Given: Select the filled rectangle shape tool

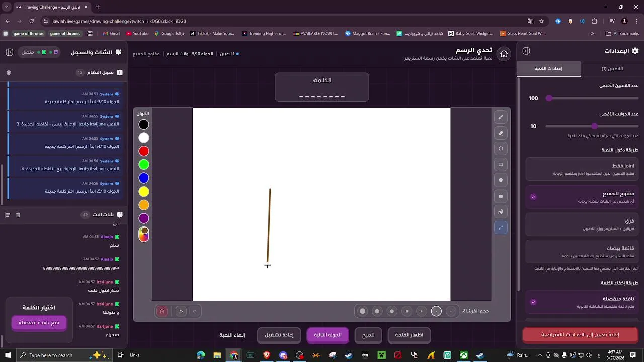Looking at the screenshot, I should [501, 196].
